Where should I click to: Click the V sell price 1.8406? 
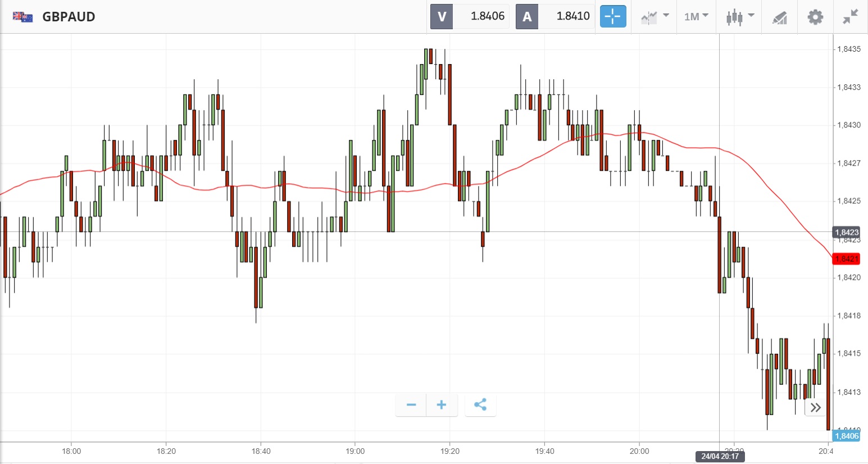(x=487, y=16)
